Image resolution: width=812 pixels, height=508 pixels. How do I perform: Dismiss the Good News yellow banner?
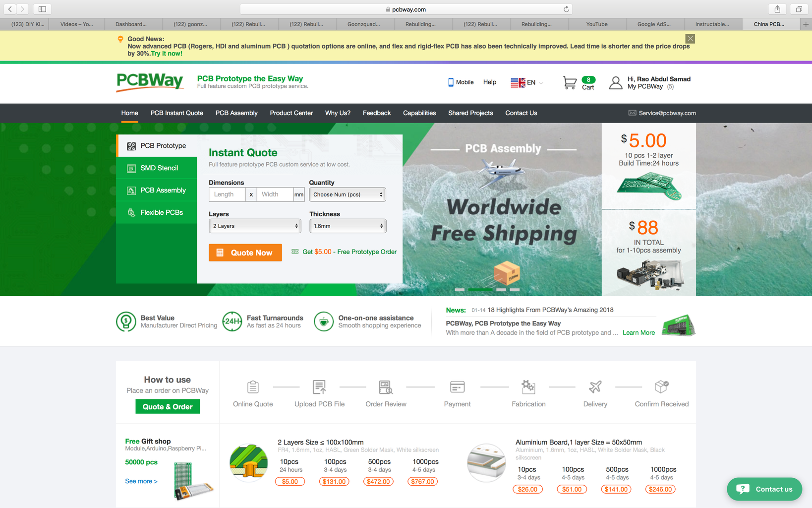(x=690, y=39)
